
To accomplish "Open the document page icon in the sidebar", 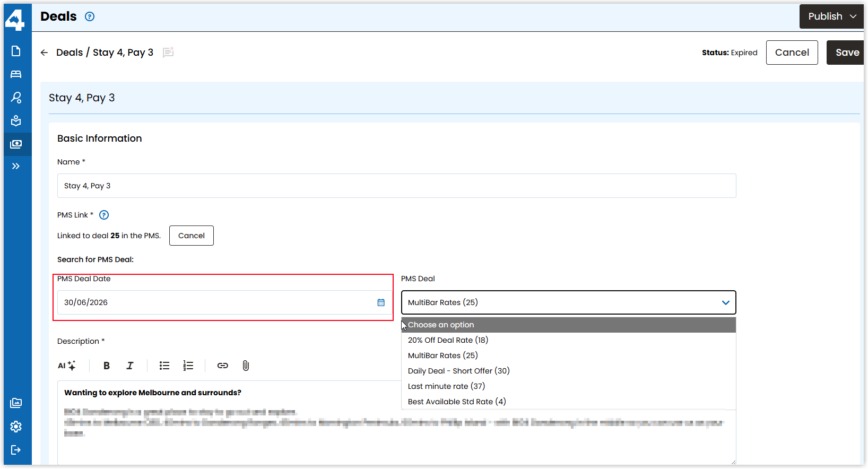I will pyautogui.click(x=16, y=51).
